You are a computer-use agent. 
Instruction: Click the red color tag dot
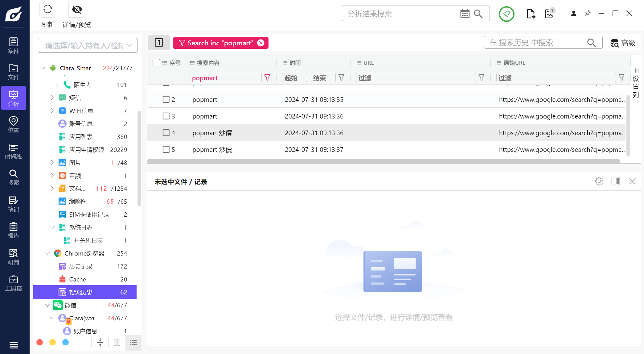click(x=39, y=342)
